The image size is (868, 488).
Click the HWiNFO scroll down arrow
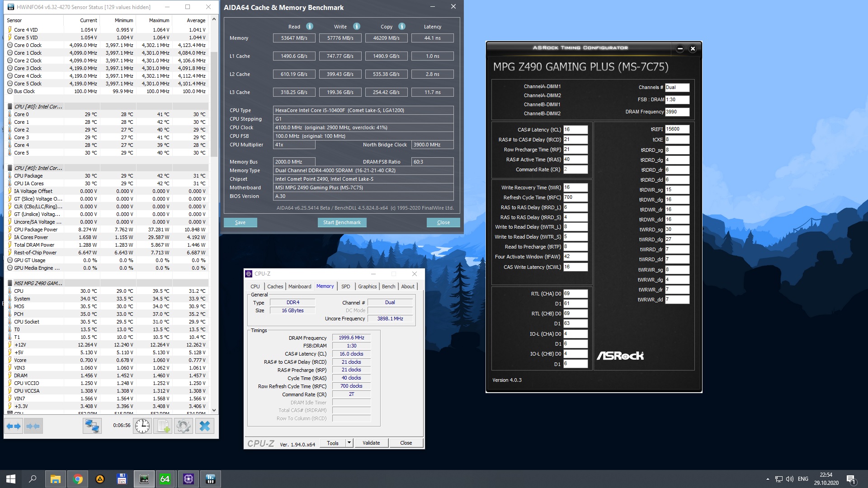coord(214,410)
